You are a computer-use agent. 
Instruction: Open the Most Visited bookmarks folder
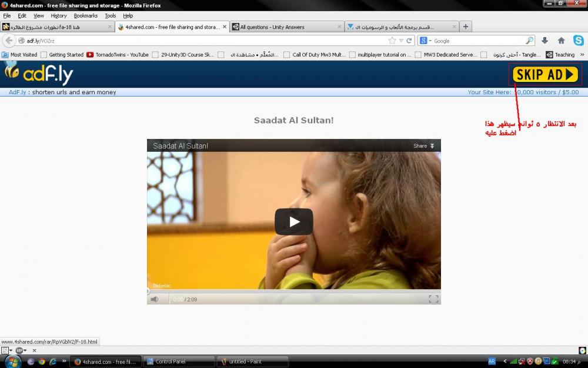[19, 55]
